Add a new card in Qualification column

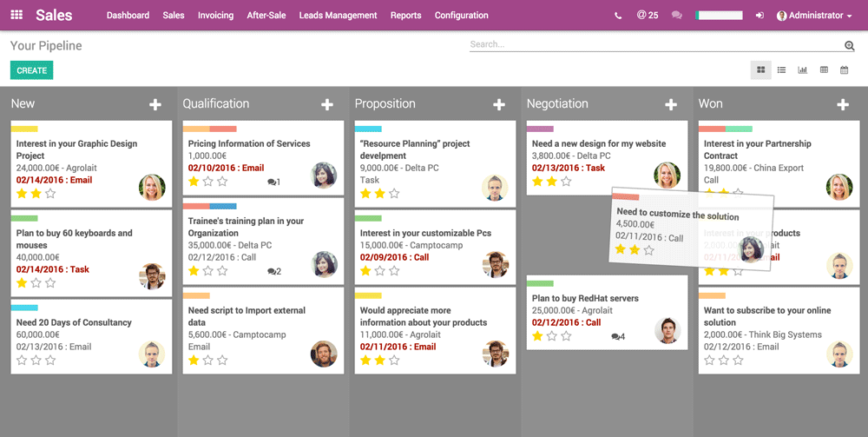click(327, 104)
